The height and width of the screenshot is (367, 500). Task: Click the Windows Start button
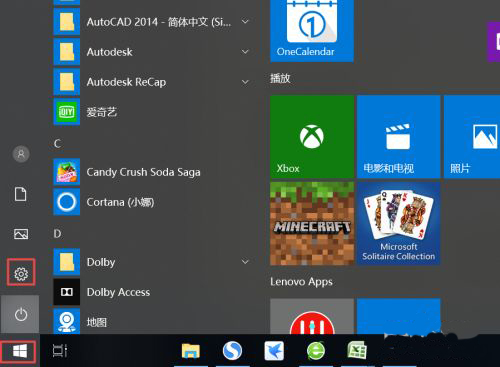point(20,351)
